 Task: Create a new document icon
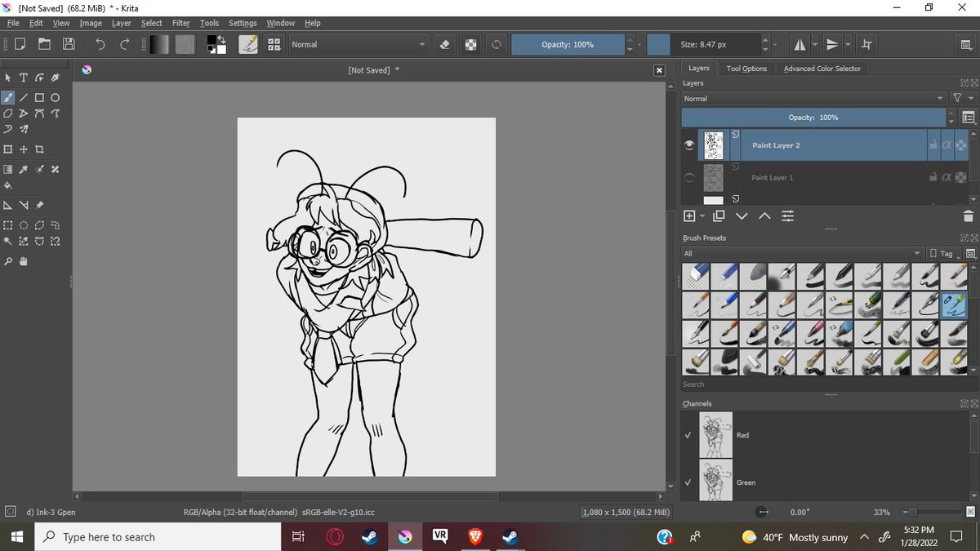pyautogui.click(x=20, y=44)
